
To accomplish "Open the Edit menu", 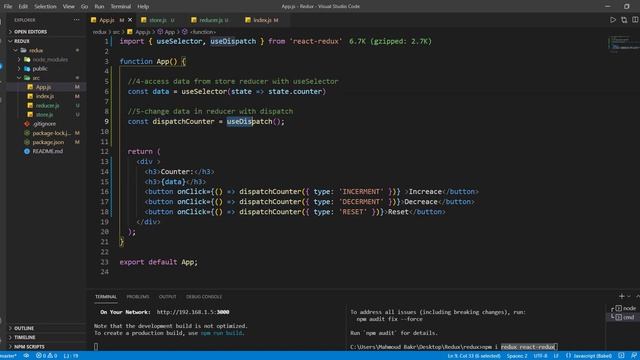I will [x=23, y=7].
